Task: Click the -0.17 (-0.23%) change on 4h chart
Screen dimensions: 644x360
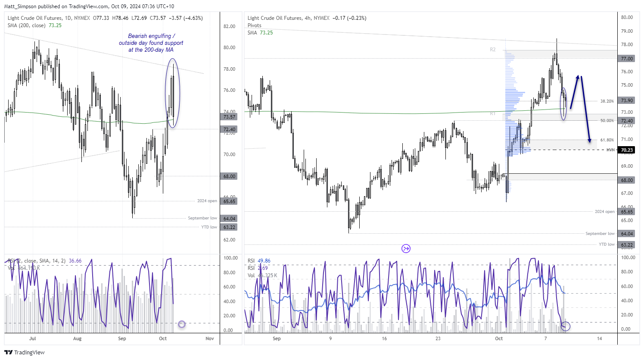Action: [x=350, y=18]
